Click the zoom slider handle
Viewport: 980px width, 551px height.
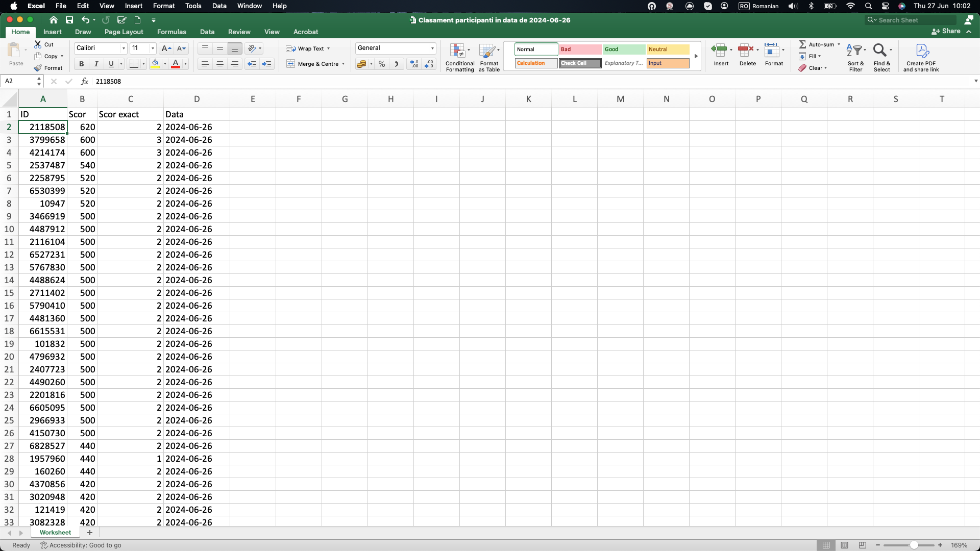pos(914,545)
